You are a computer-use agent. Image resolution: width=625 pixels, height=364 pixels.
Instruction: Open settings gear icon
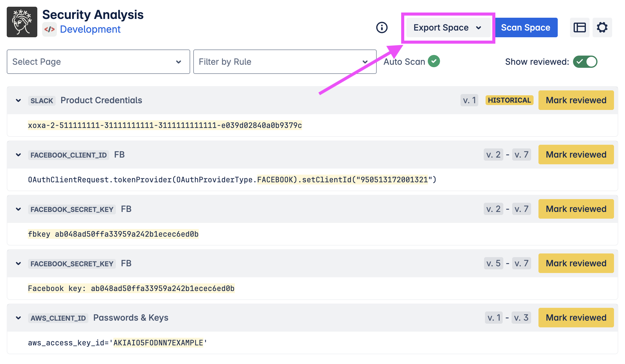[602, 27]
